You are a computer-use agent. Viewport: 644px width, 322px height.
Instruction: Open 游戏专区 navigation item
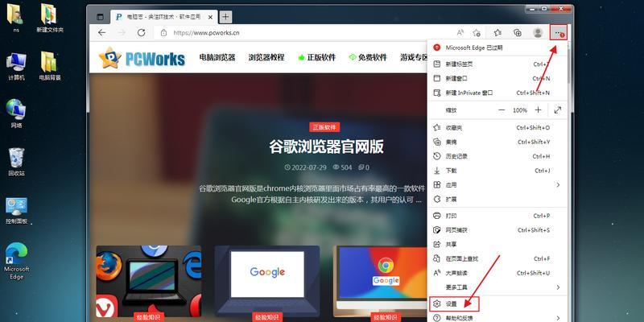(x=414, y=57)
